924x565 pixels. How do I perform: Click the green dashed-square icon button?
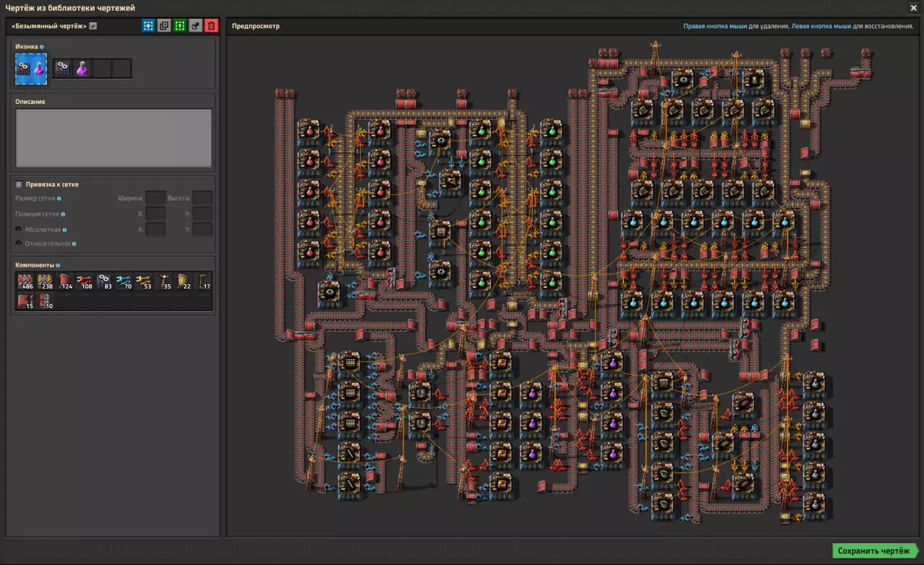tap(180, 26)
